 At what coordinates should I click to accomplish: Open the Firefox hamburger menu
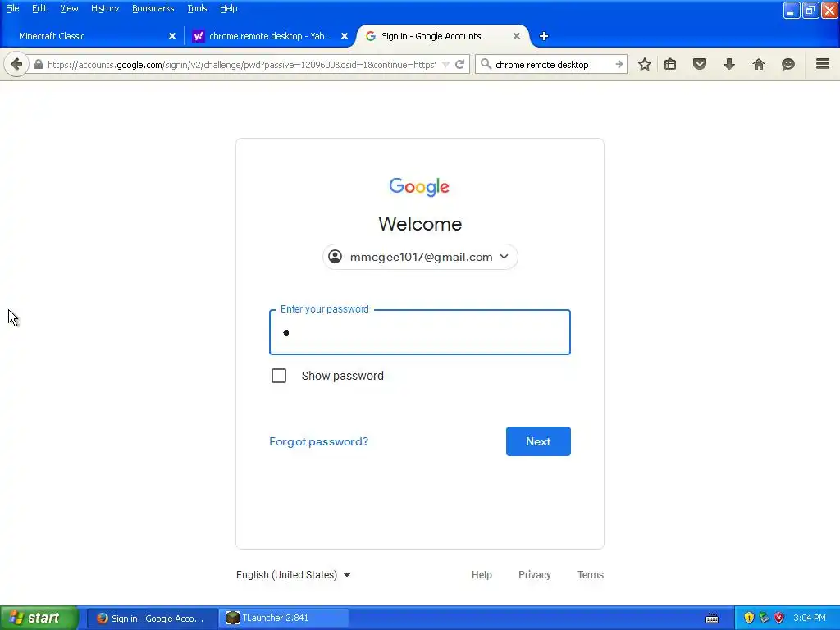[x=823, y=64]
